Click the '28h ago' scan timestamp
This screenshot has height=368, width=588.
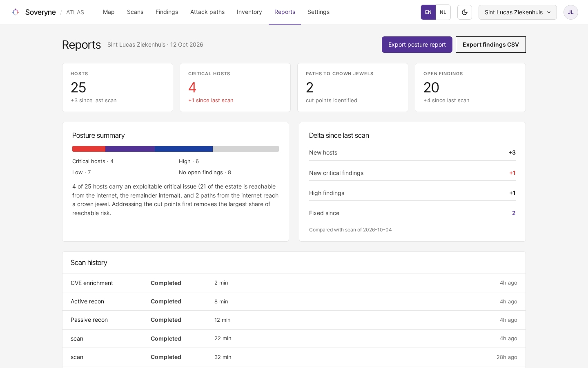507,357
